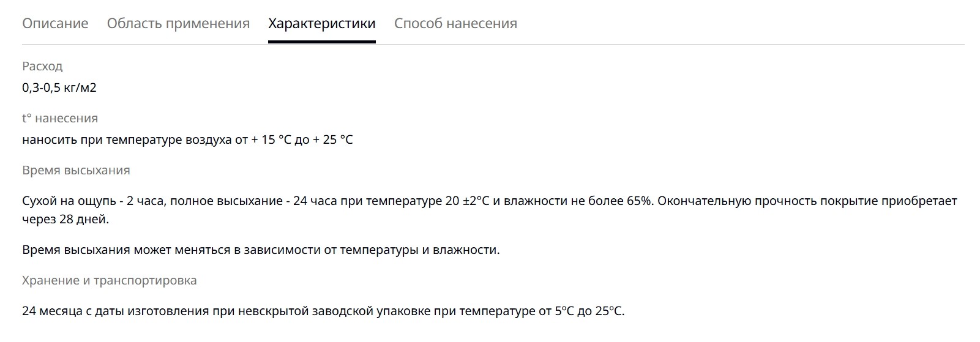Click the text через 28 дней
Screen dimensions: 980x342
[x=65, y=219]
